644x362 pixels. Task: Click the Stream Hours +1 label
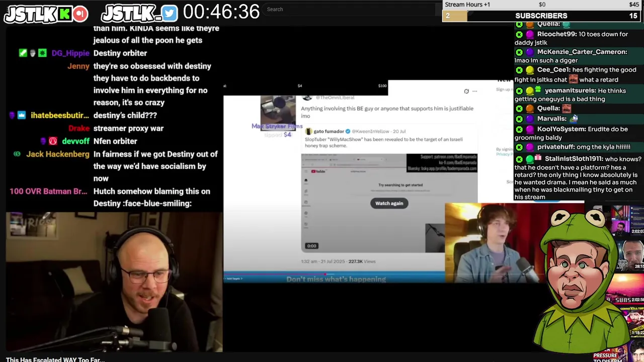point(467,5)
